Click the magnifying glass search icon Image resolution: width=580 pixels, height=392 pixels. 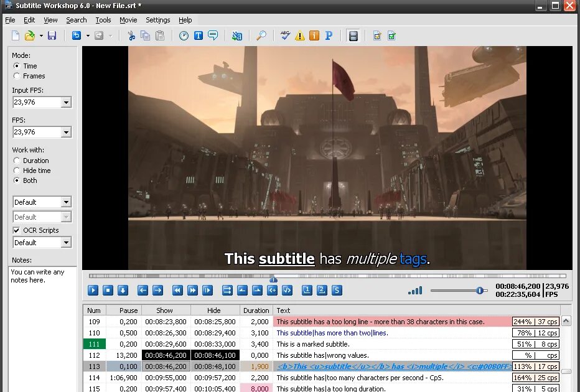[261, 36]
